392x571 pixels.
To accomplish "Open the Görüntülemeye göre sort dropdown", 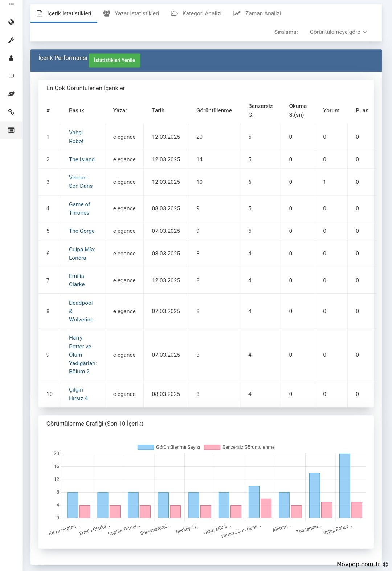I will tap(338, 32).
